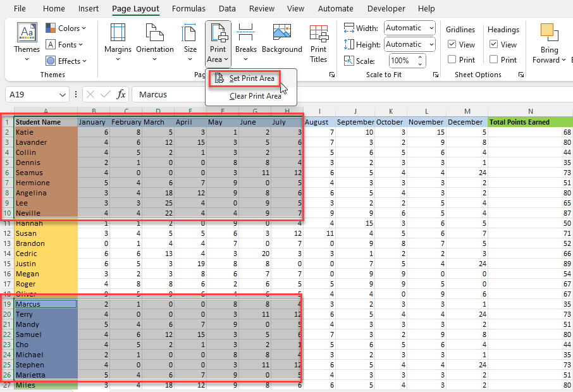Enable Headings Print checkbox
Image resolution: width=573 pixels, height=392 pixels.
pyautogui.click(x=494, y=59)
